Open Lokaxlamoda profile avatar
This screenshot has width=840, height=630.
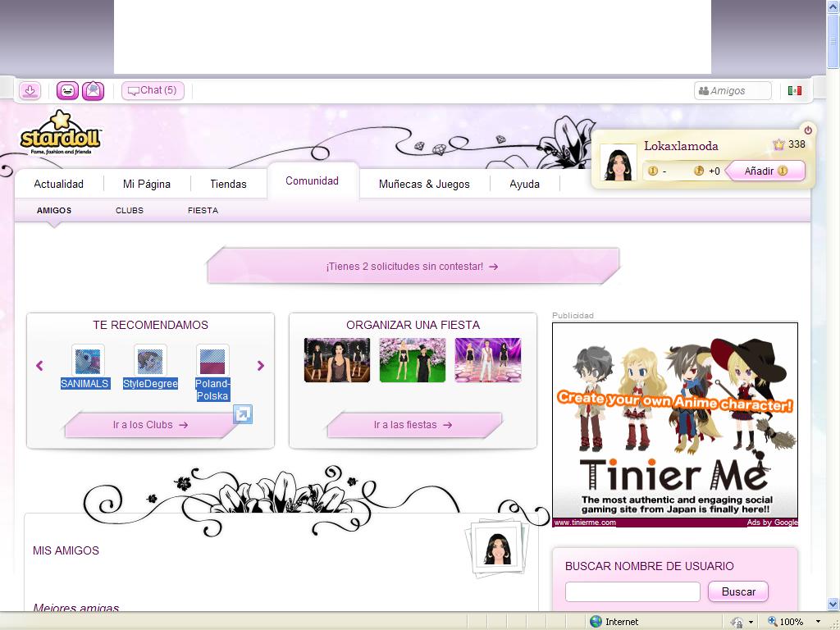click(x=618, y=162)
